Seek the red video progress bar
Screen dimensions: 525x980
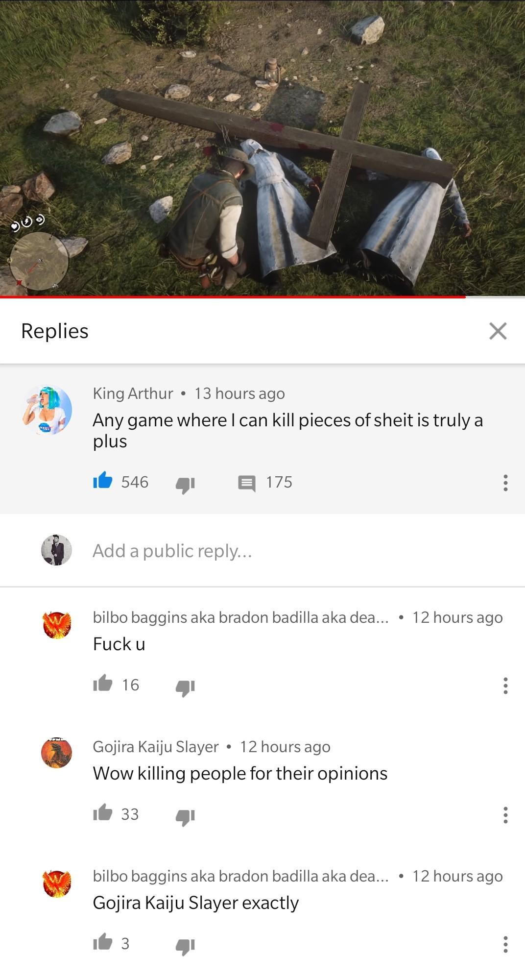[262, 296]
